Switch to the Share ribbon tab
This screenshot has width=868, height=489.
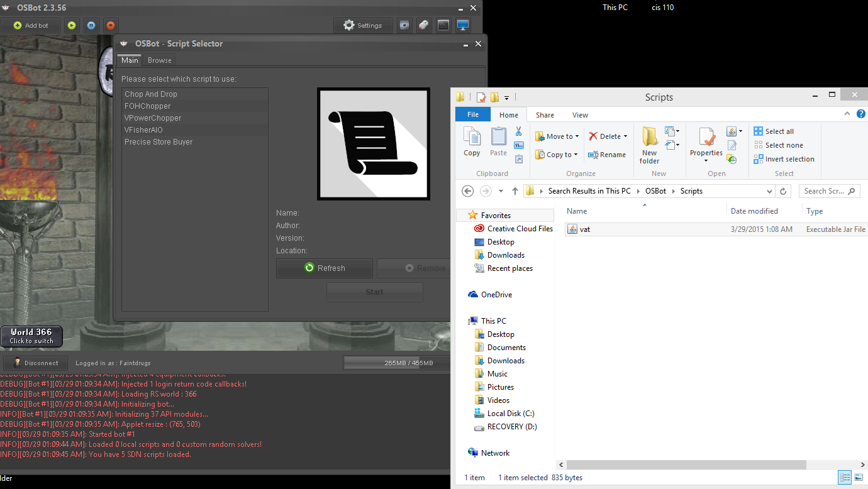pyautogui.click(x=545, y=115)
